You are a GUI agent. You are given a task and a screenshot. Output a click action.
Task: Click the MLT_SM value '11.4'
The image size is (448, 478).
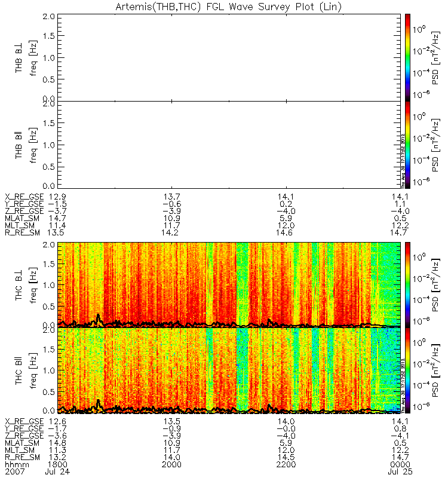pos(57,226)
